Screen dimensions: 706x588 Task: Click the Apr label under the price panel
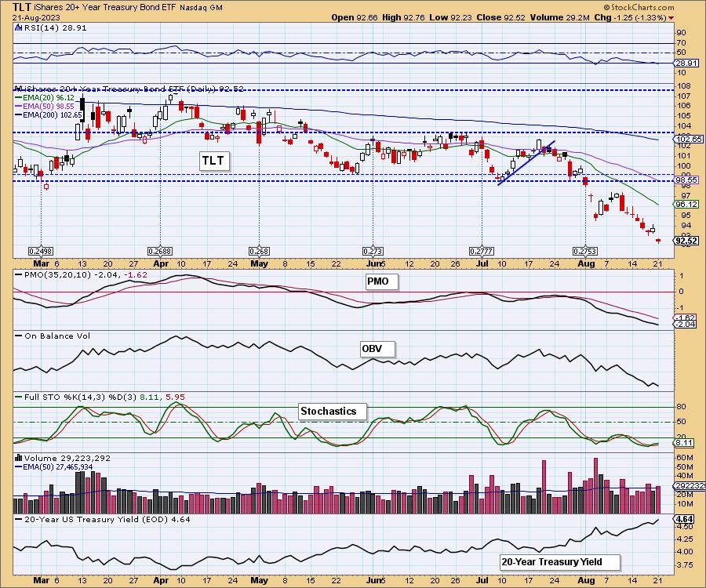161,263
